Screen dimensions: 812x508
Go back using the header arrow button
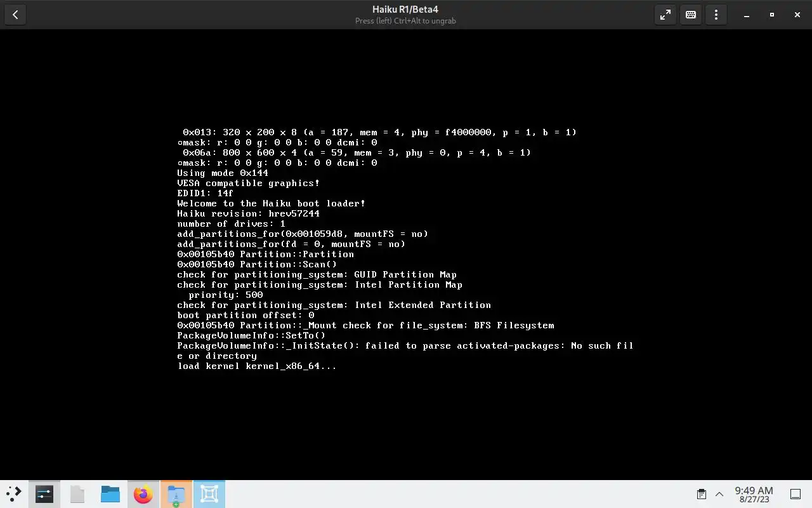pos(15,15)
